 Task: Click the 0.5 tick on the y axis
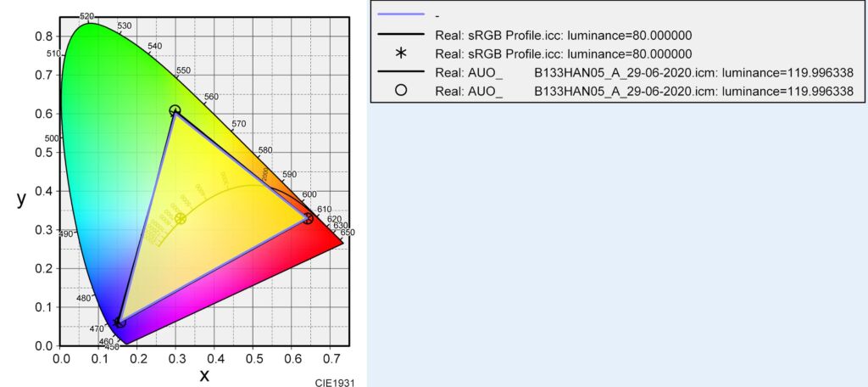click(x=46, y=153)
